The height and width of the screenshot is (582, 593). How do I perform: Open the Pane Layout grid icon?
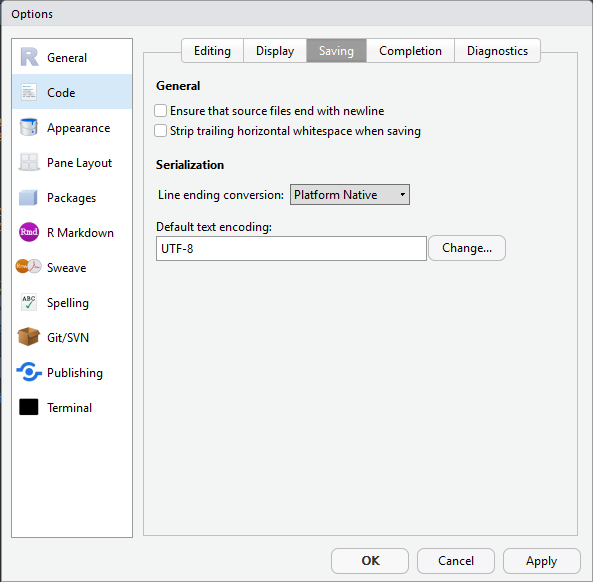[x=29, y=162]
